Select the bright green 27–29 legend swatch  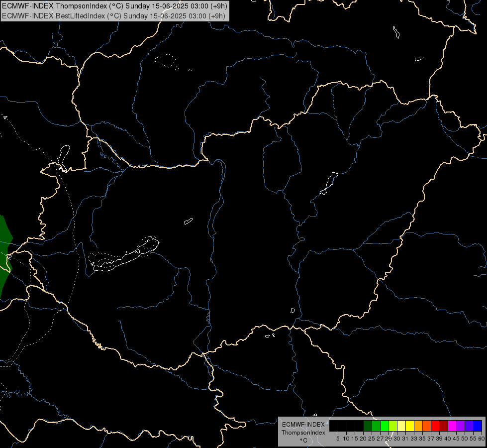click(x=385, y=426)
